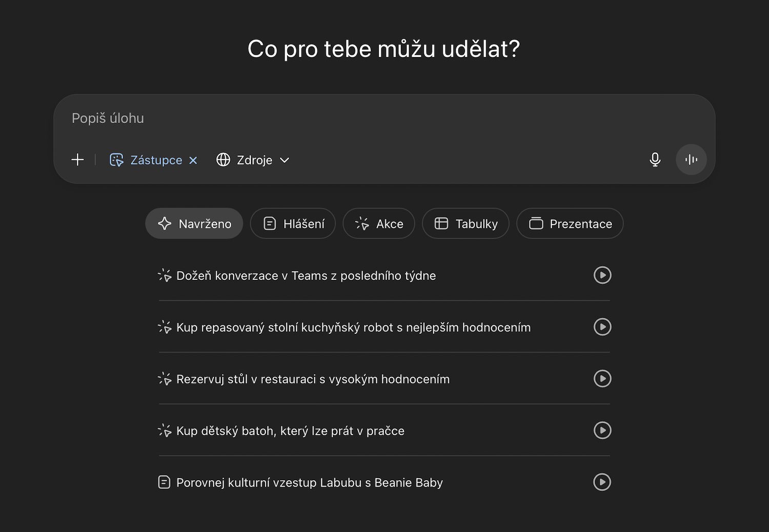
Task: Select the Navrženo tab
Action: coord(194,224)
